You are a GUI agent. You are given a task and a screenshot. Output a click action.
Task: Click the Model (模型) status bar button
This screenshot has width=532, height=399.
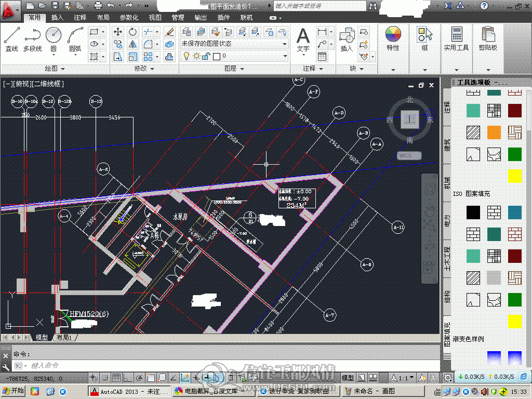(x=348, y=378)
